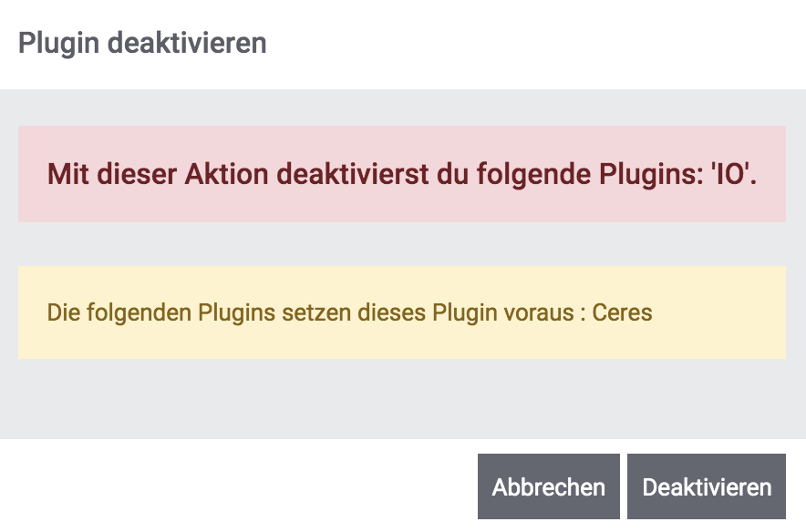
Task: Click the 'Ceres' plugin name
Action: coord(622,312)
